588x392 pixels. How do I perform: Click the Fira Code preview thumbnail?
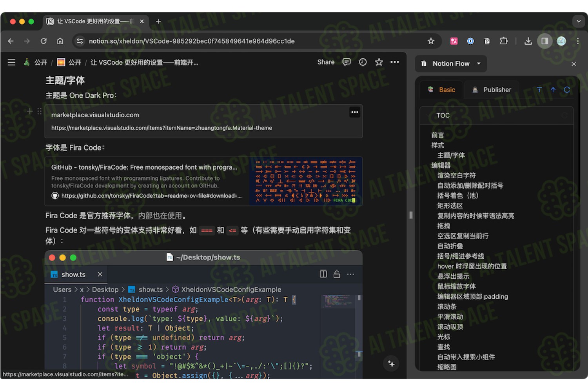pyautogui.click(x=305, y=181)
